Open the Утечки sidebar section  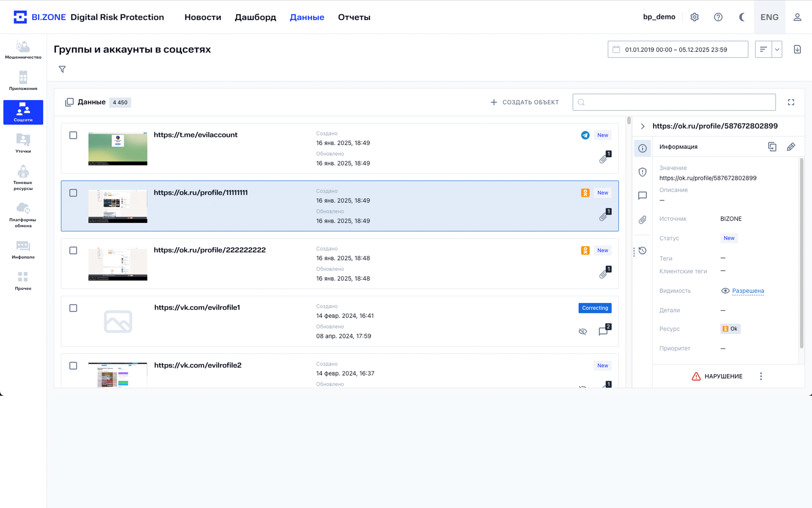(x=23, y=143)
